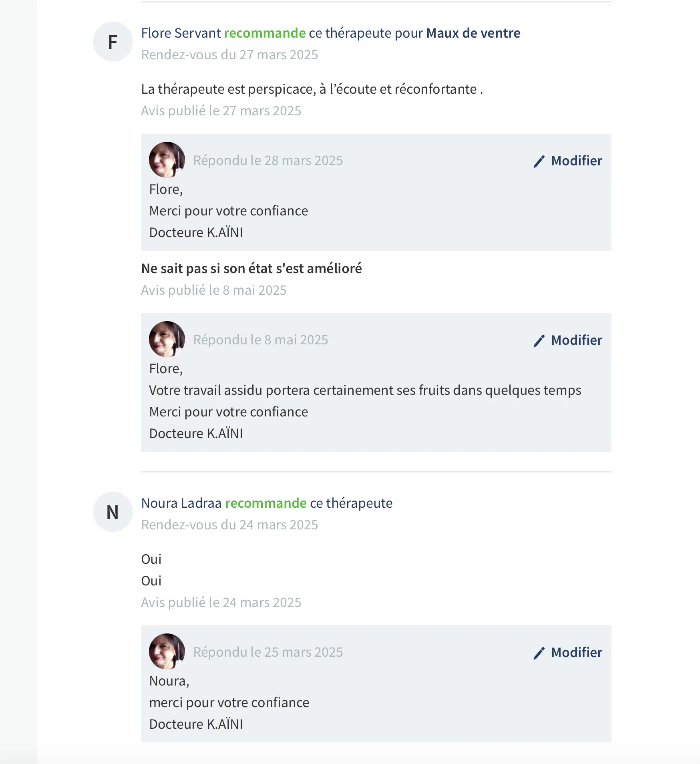
Task: Open therapist photo in the 28 mars 2025 reply
Action: point(167,160)
